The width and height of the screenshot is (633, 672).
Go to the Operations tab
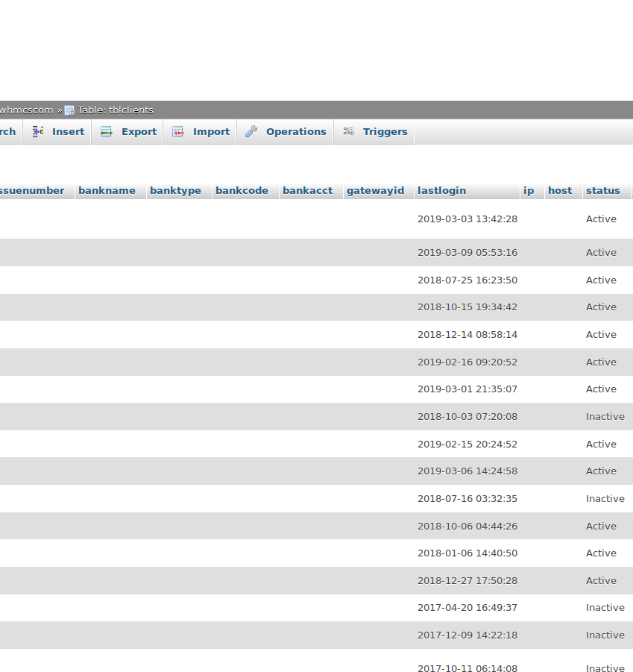[x=286, y=131]
